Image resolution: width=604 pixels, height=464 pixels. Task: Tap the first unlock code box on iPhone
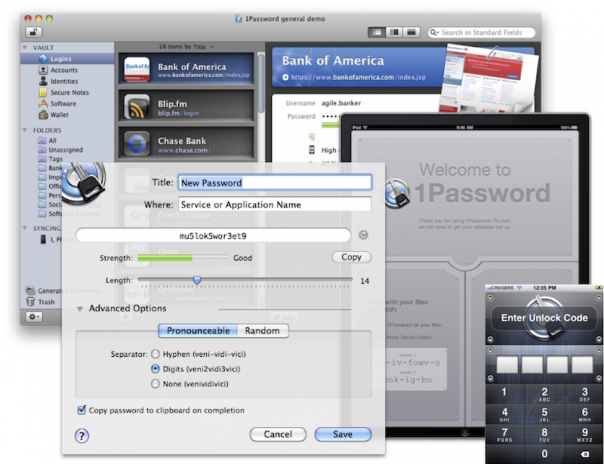tap(507, 364)
